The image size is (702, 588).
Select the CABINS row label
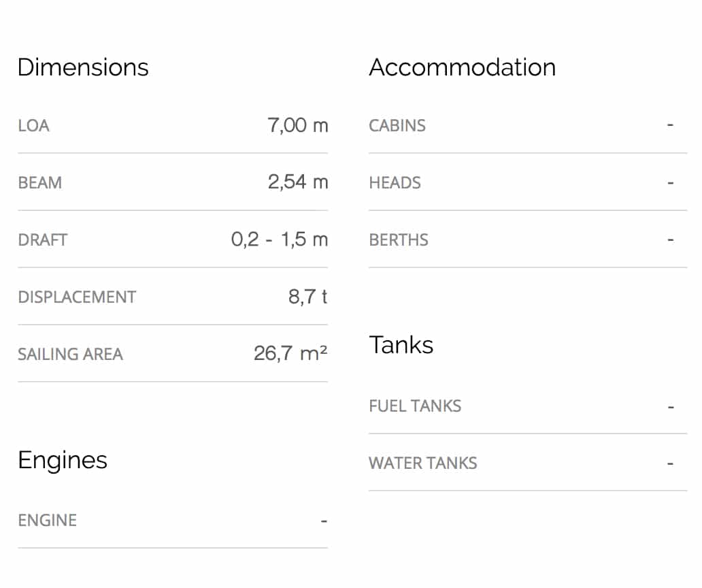point(397,126)
